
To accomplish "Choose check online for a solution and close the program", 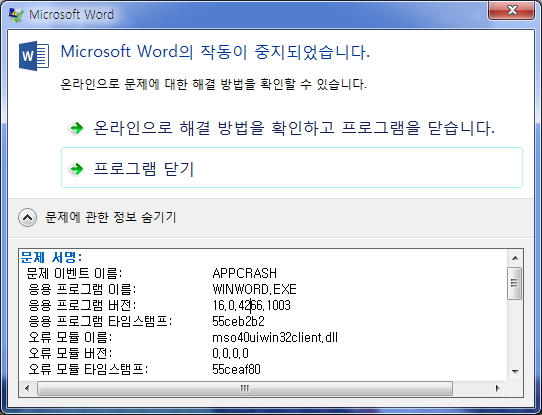I will pos(294,128).
